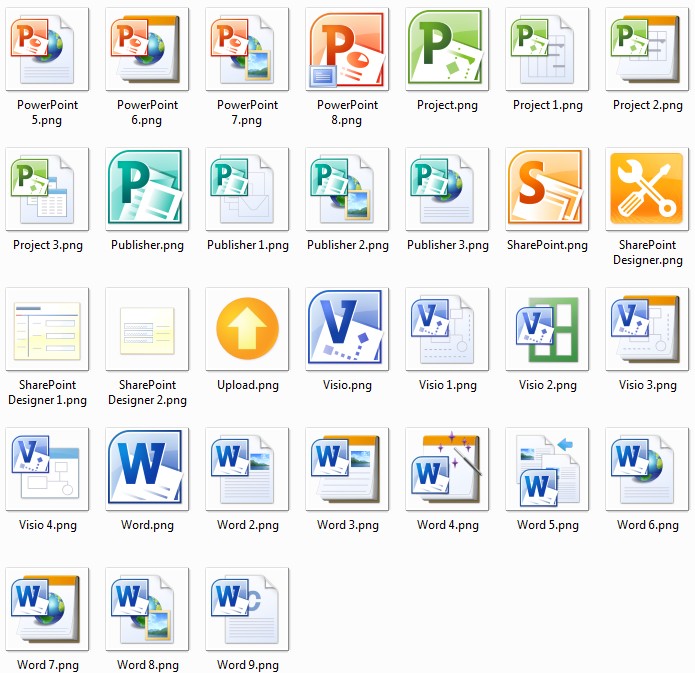695x673 pixels.
Task: Select the Project.png icon
Action: pos(447,49)
